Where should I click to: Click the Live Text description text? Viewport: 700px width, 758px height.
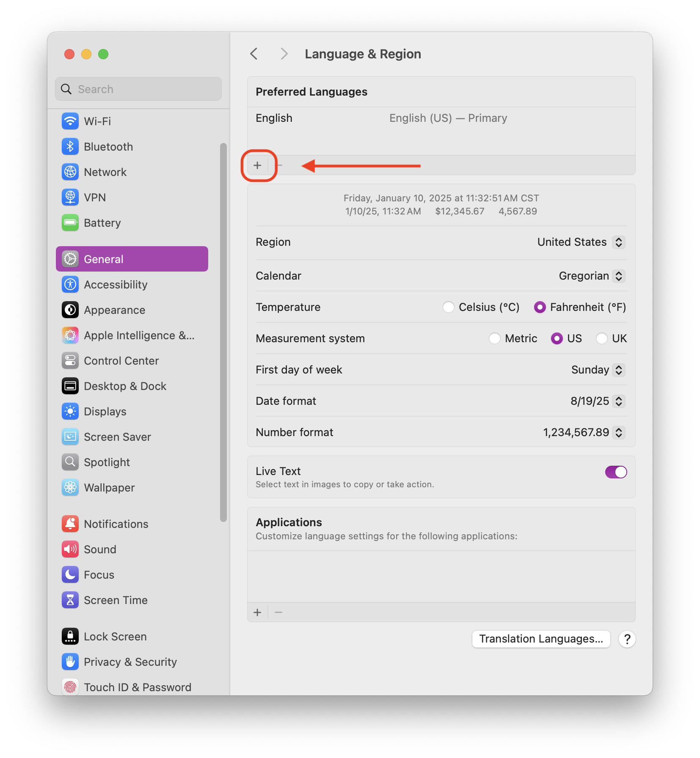coord(345,485)
